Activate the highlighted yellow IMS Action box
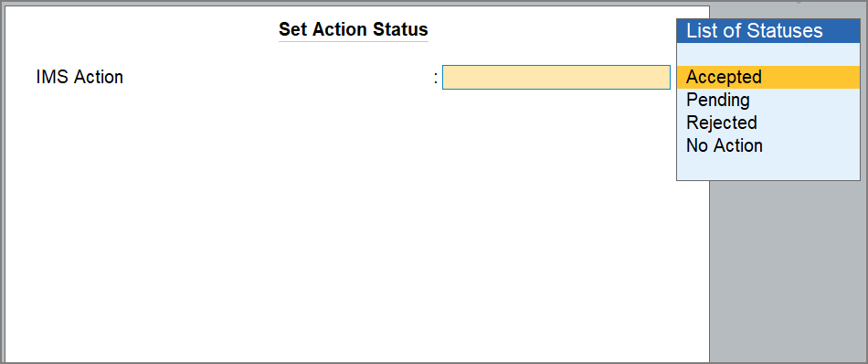 (556, 77)
